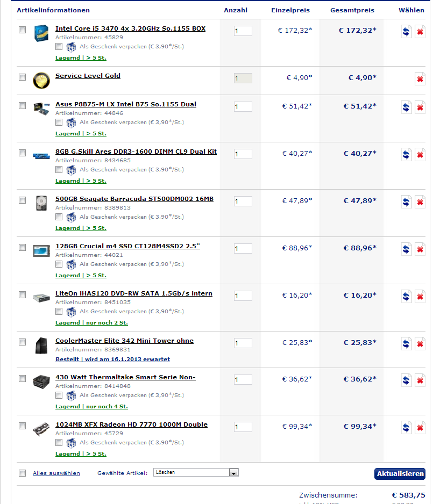
Task: Click refresh icon for Crucial m4 SSD
Action: [406, 249]
